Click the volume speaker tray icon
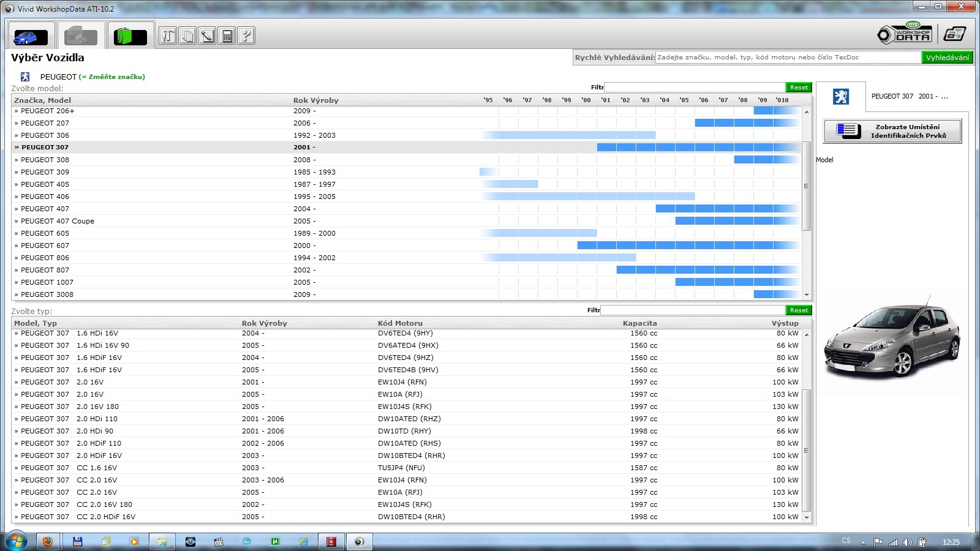Image resolution: width=980 pixels, height=551 pixels. tap(907, 542)
